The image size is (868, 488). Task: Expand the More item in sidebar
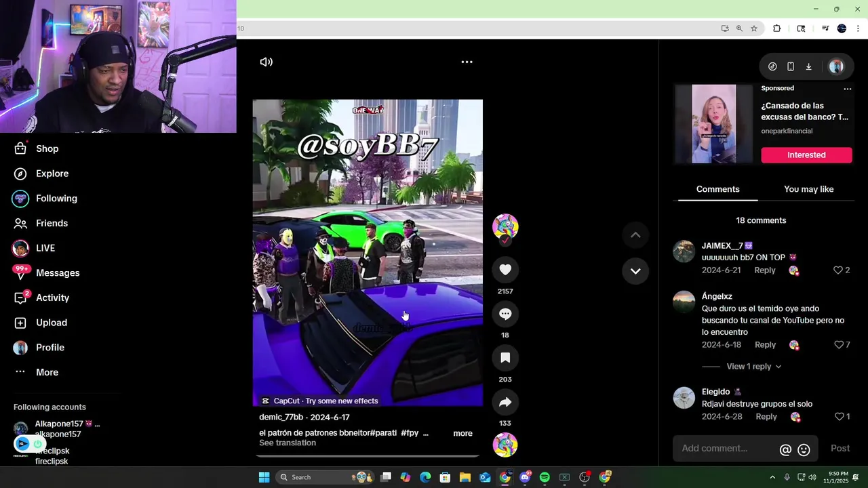click(x=37, y=372)
